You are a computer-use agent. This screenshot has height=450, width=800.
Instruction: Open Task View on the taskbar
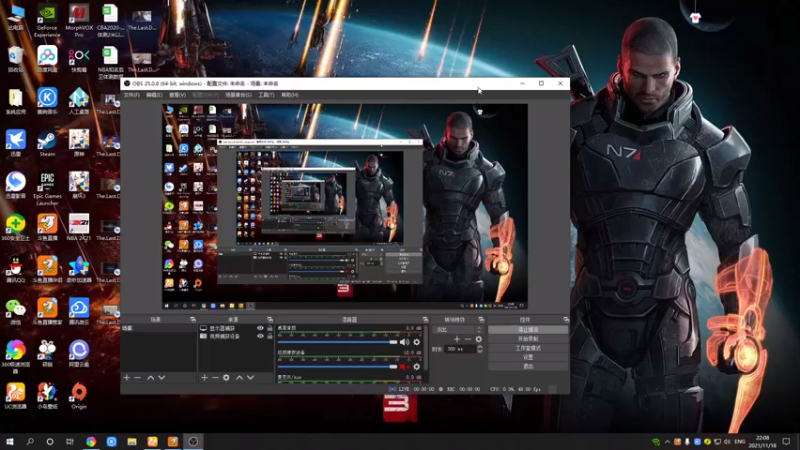70,441
